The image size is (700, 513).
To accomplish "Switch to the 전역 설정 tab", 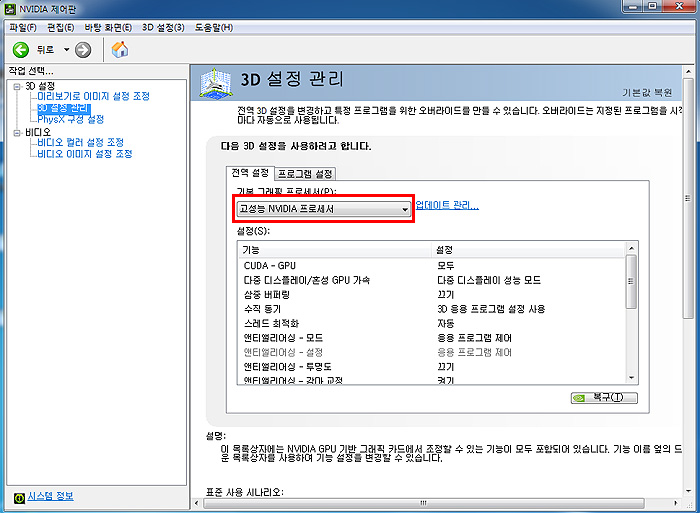I will 250,173.
